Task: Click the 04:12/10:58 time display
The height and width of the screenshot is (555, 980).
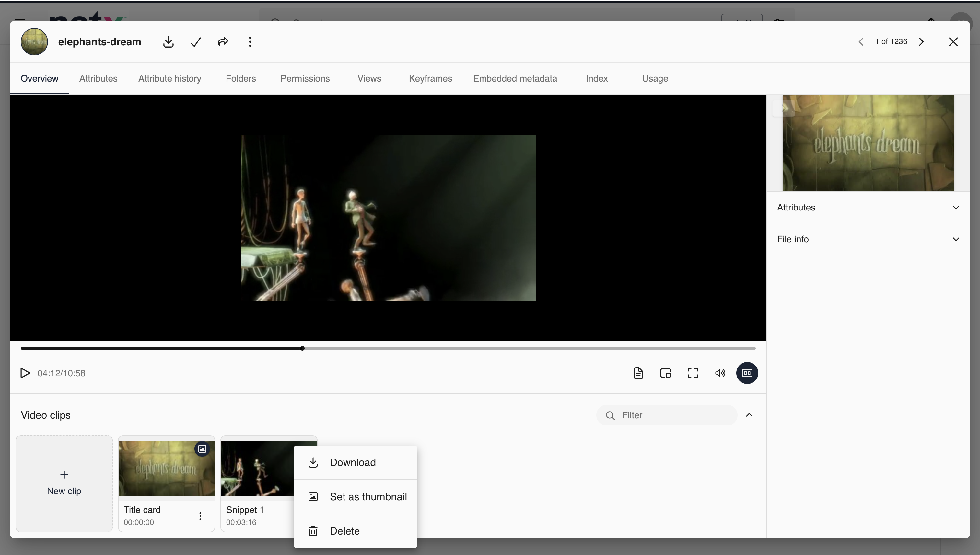Action: pyautogui.click(x=62, y=373)
